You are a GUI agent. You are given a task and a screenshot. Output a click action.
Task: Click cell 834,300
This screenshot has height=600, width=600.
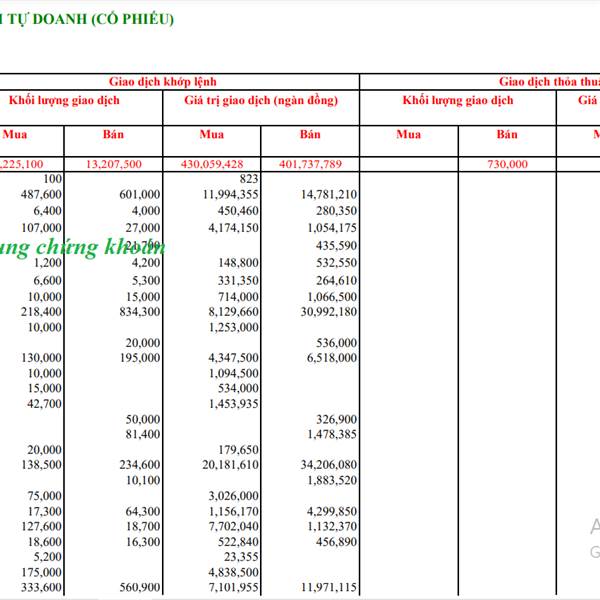click(140, 312)
